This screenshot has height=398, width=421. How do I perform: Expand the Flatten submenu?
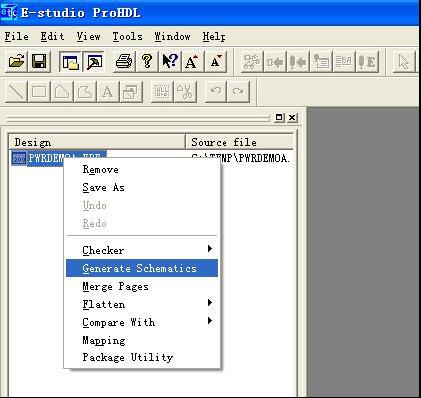point(142,304)
